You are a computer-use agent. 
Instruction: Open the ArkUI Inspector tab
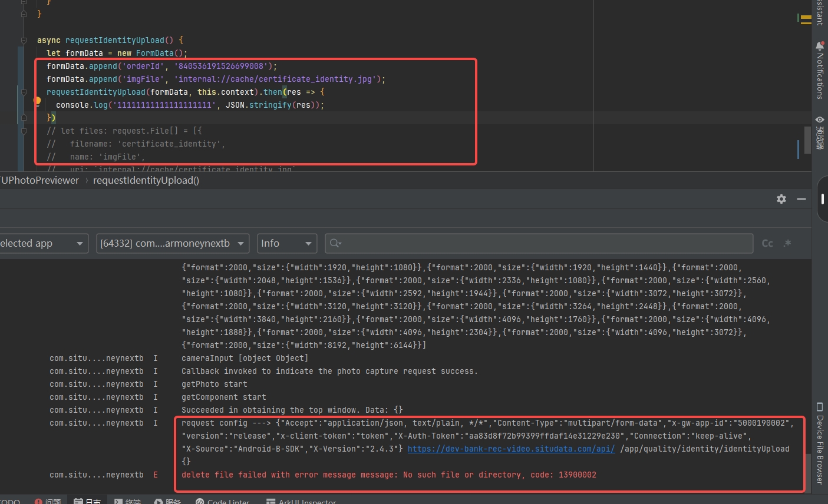pos(301,502)
